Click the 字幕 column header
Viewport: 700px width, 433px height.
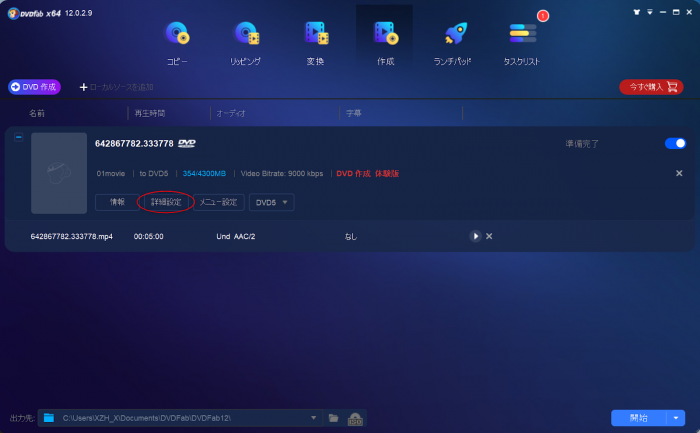[354, 113]
